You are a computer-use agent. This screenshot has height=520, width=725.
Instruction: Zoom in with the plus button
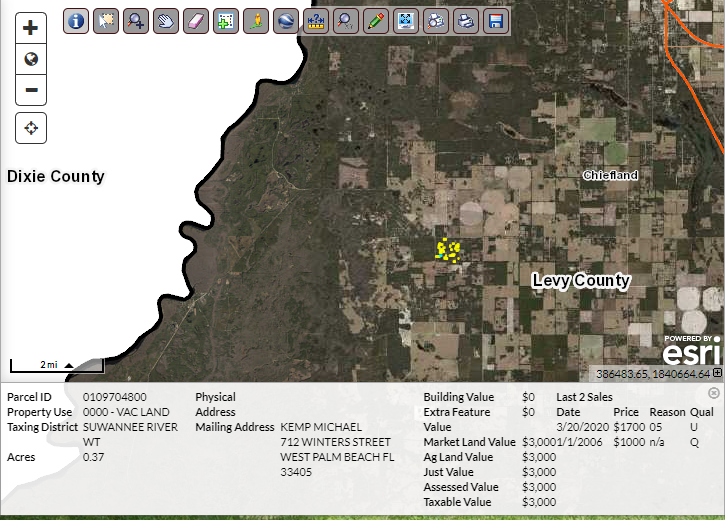pyautogui.click(x=31, y=28)
